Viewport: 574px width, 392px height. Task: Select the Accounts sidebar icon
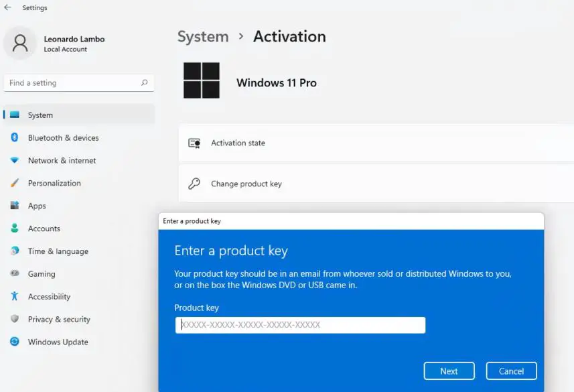15,228
